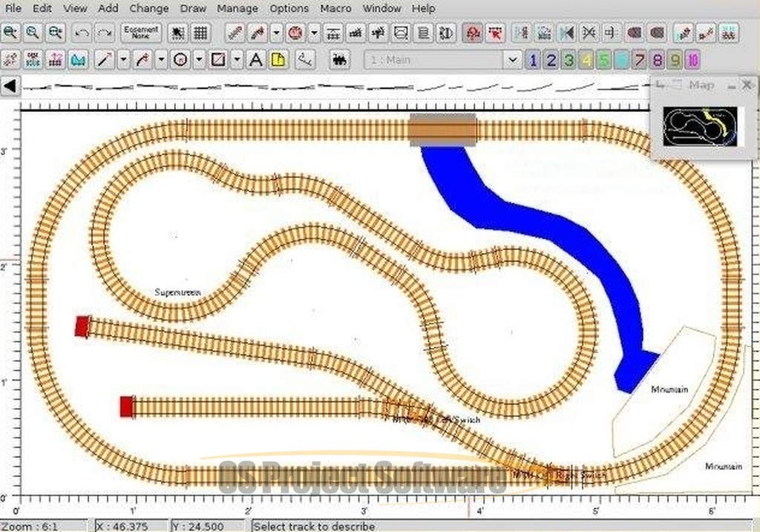Click the 'Select track to describe' status text
This screenshot has height=532, width=760.
[314, 526]
